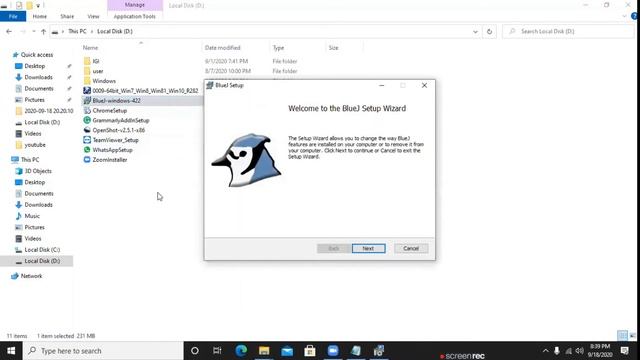Open Local Disk (C:) in sidebar
The height and width of the screenshot is (360, 640).
[x=42, y=250]
